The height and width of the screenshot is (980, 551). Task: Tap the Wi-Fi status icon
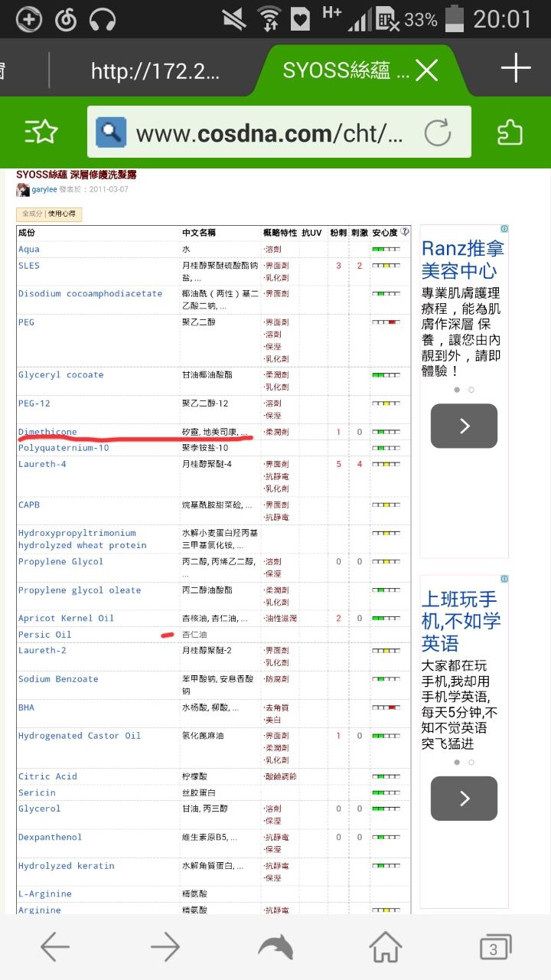pyautogui.click(x=268, y=19)
